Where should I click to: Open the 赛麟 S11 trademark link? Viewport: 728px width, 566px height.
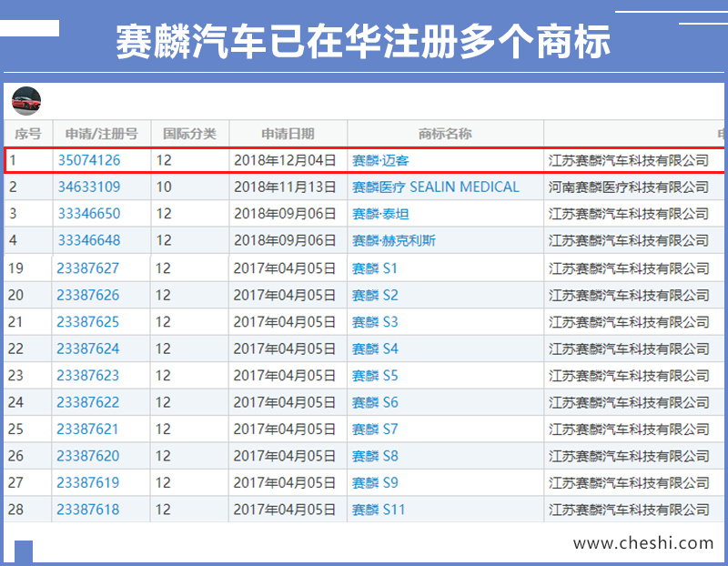[379, 510]
